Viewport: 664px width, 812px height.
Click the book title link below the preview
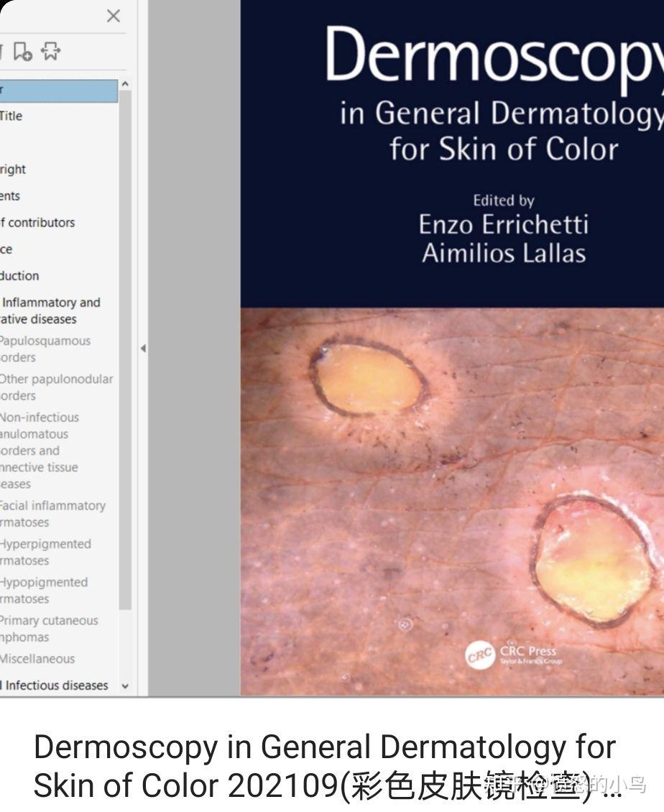pos(325,766)
